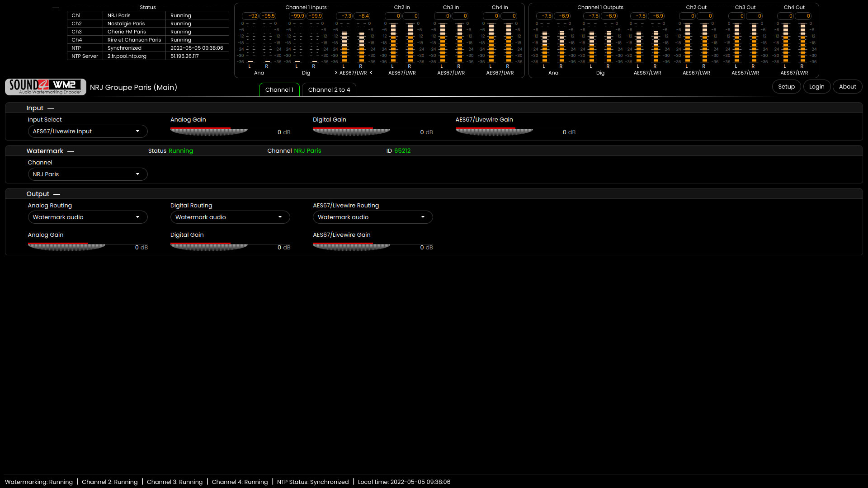Open the Input Select dropdown
868x488 pixels.
88,131
